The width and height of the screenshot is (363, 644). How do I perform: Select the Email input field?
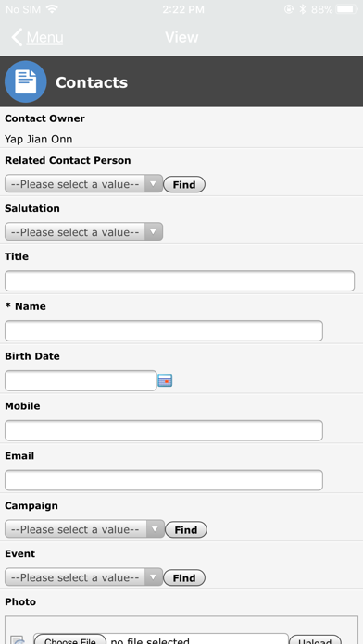164,480
